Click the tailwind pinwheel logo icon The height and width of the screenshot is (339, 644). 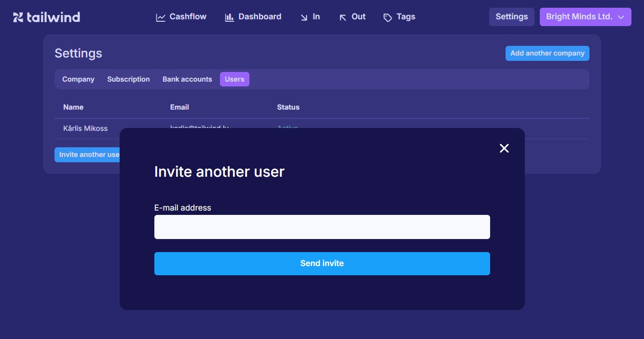tap(18, 17)
